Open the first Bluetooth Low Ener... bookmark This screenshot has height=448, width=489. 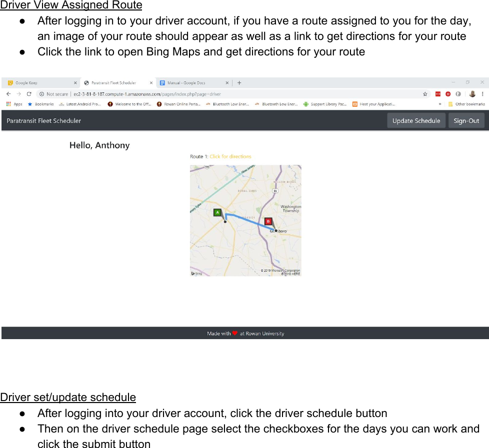click(x=227, y=104)
